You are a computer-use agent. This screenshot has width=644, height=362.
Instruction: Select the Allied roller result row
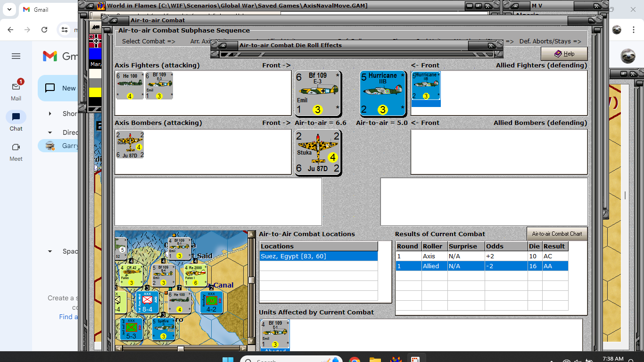tap(482, 266)
